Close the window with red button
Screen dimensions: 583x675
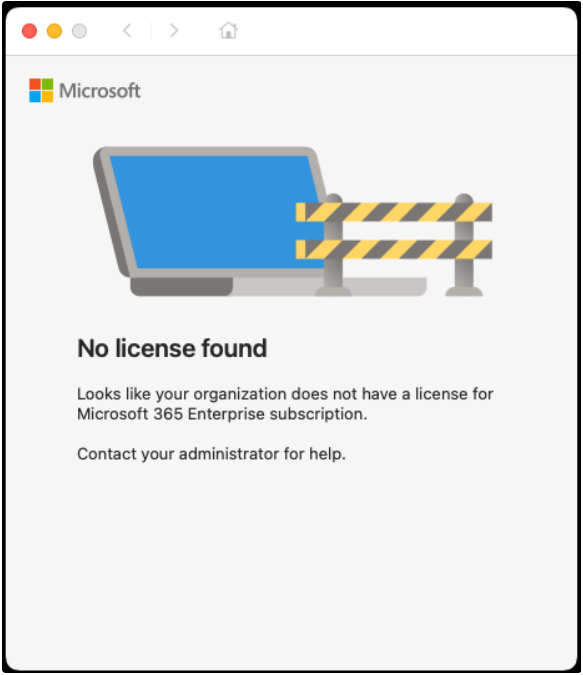pos(29,31)
